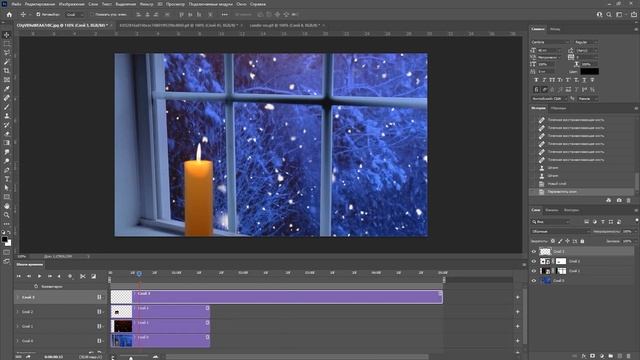Screen dimensions: 640x360
Task: Open timeline transition icon next to scissors
Action: tap(93, 276)
